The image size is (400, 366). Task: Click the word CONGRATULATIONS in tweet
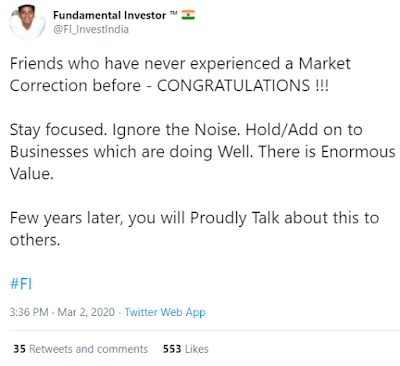[234, 86]
